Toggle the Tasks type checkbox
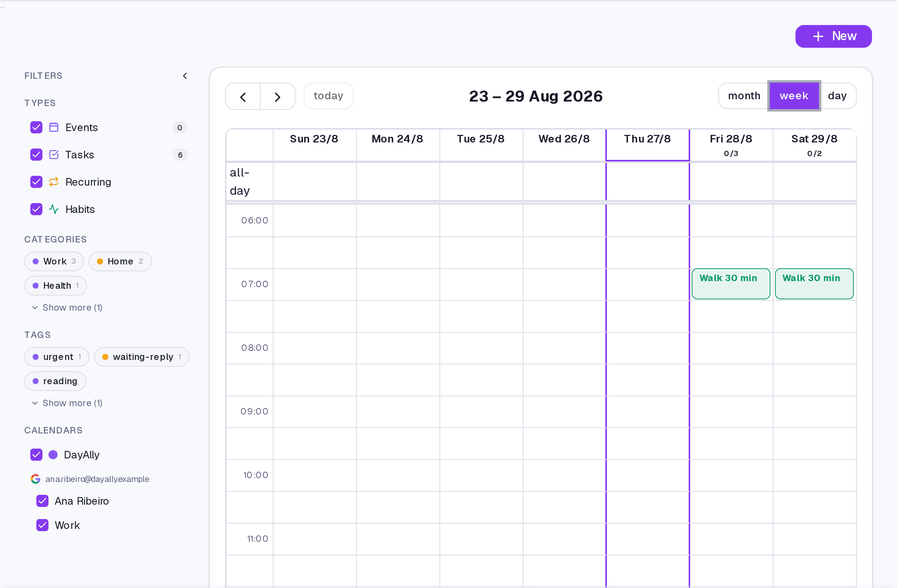 36,155
